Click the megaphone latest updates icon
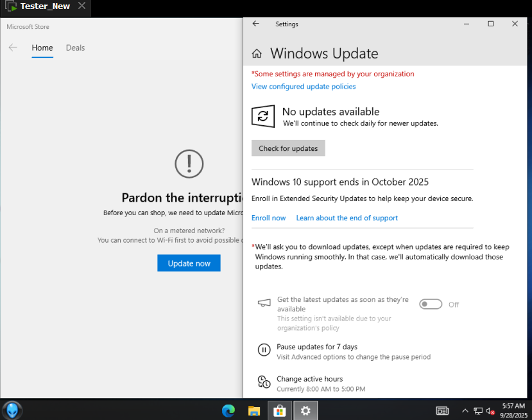532x420 pixels. 264,303
